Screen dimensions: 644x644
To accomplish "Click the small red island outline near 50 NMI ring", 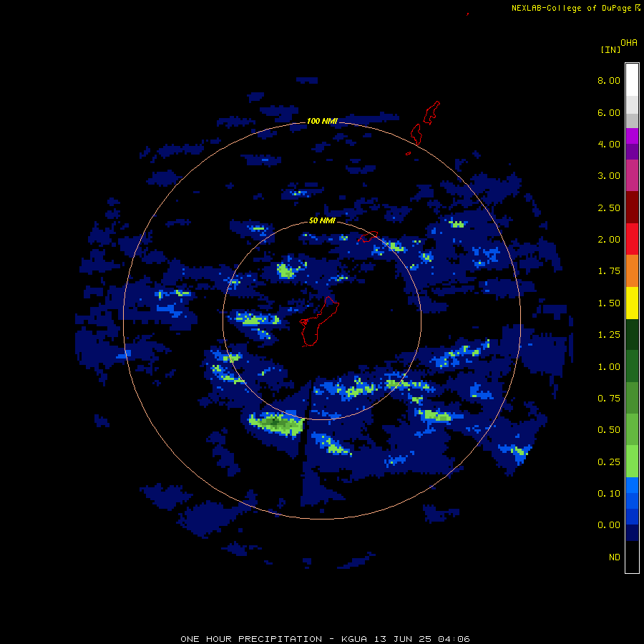I will 368,237.
